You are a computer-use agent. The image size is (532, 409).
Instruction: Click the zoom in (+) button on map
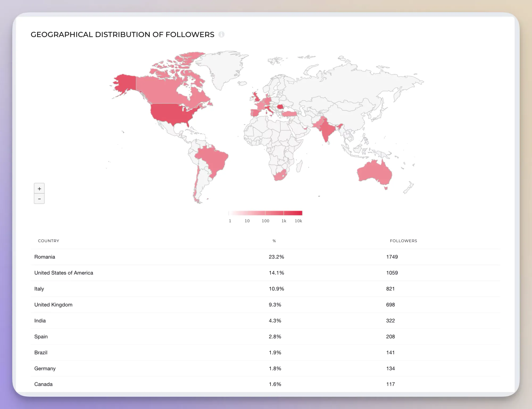click(x=39, y=188)
